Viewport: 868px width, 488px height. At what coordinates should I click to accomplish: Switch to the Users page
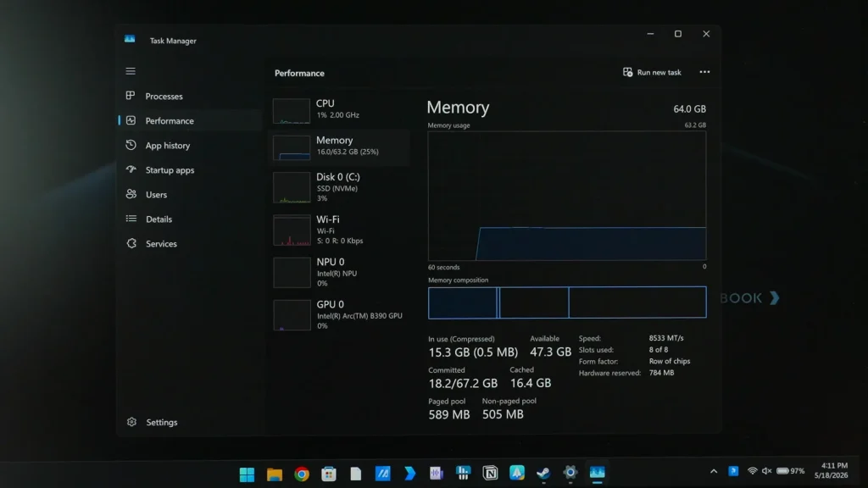click(190, 195)
